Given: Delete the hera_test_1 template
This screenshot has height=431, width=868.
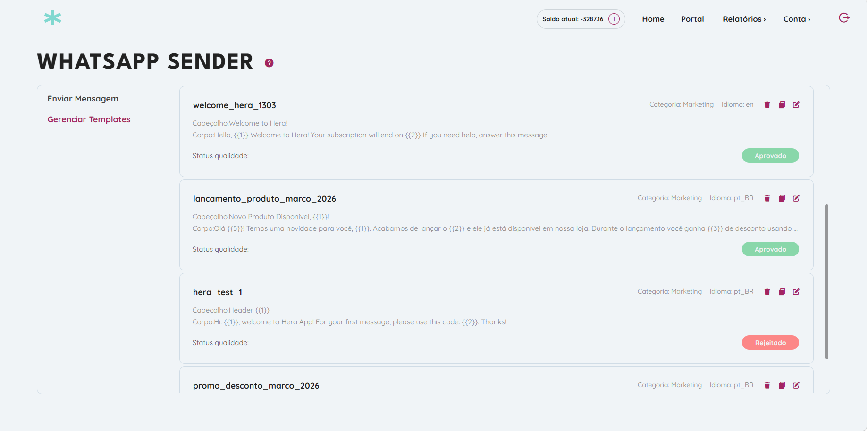Looking at the screenshot, I should tap(767, 292).
